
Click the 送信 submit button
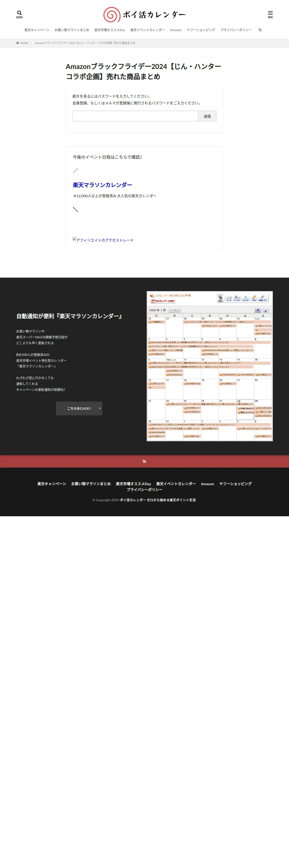click(x=207, y=116)
